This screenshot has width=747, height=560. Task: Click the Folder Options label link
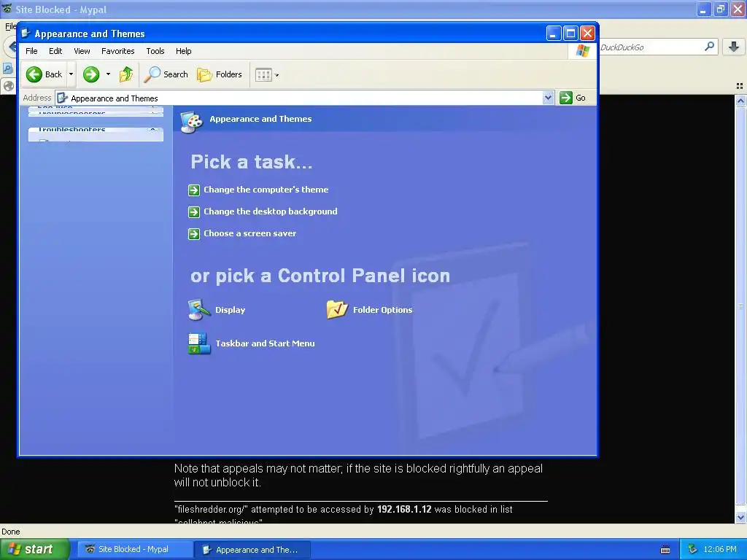(382, 309)
